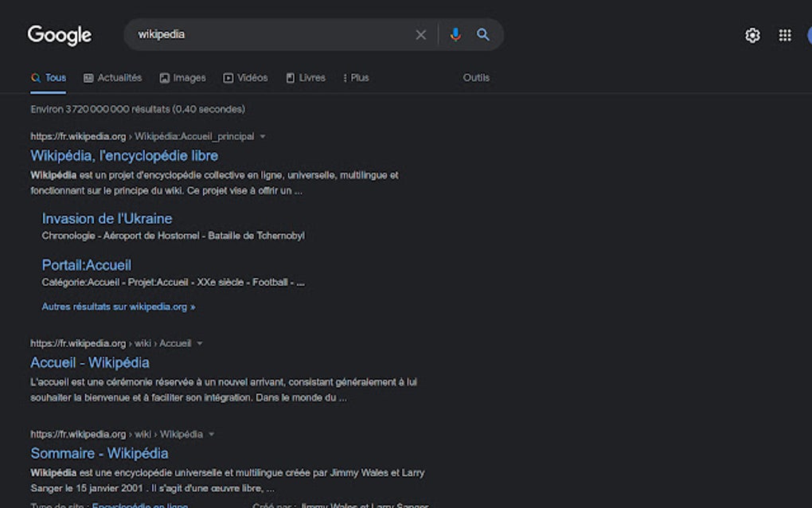Open the Invasion de l'Ukraine link

click(107, 218)
